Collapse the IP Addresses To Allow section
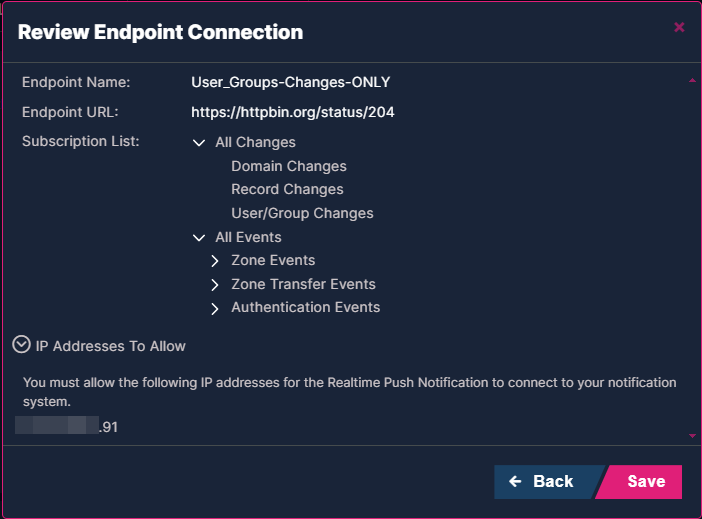 [x=21, y=345]
